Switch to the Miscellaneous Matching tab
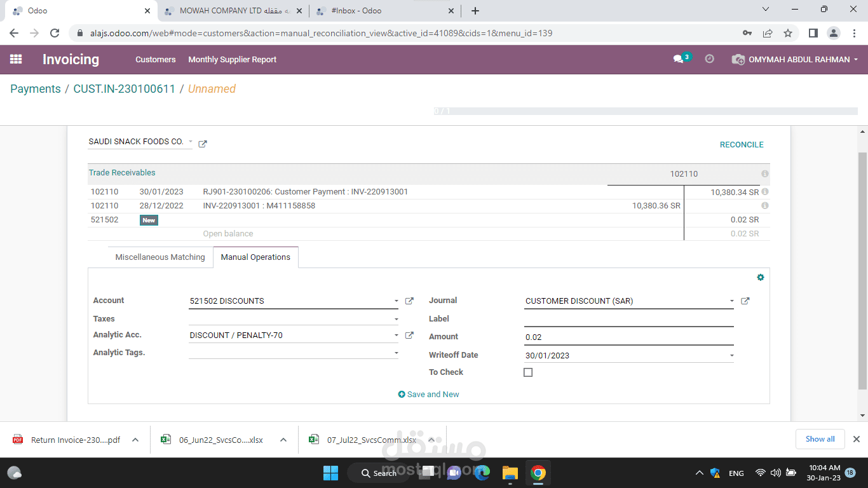The image size is (868, 488). click(160, 257)
